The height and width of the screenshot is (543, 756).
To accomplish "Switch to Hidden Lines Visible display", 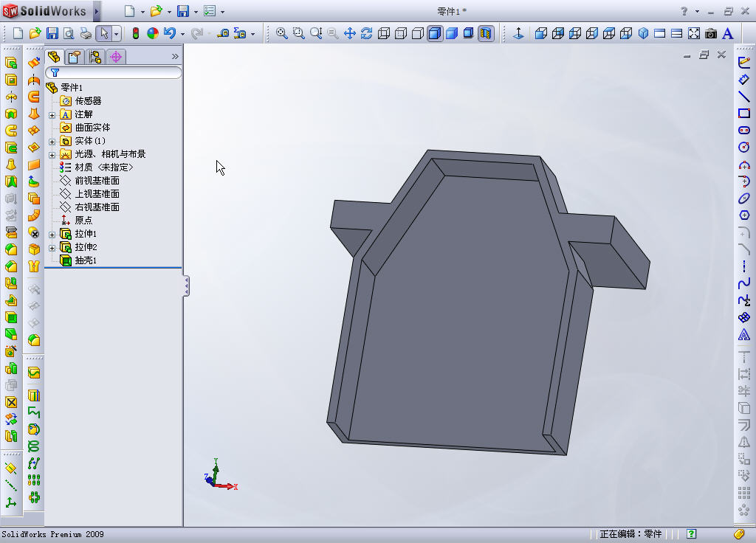I will 401,33.
